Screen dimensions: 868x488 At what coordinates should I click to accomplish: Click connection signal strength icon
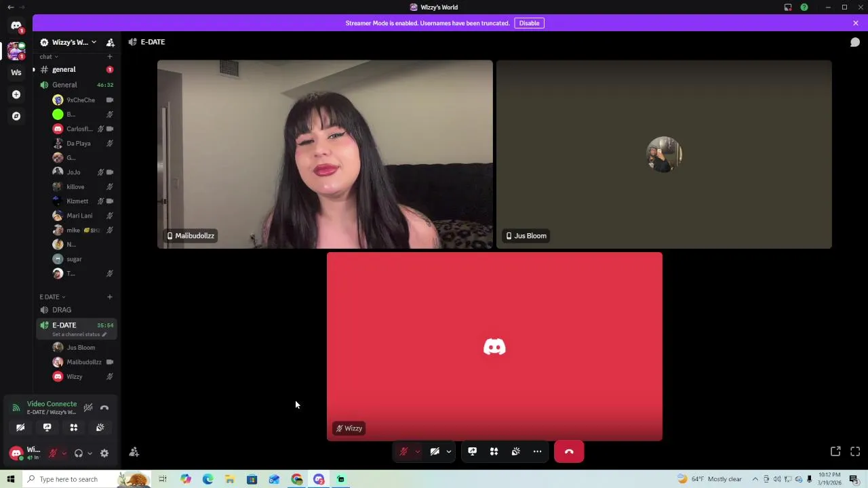coord(16,408)
